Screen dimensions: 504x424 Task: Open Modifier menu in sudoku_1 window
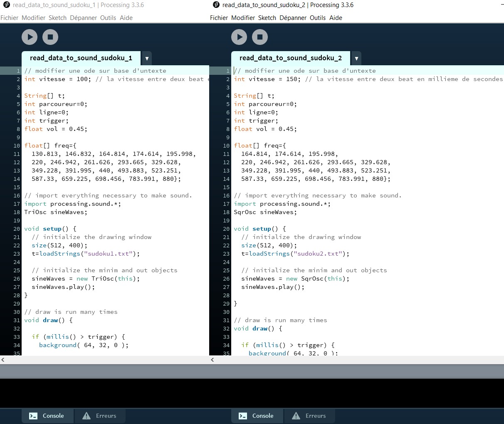click(33, 18)
